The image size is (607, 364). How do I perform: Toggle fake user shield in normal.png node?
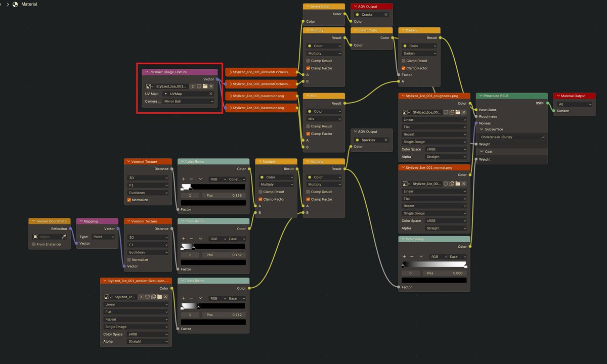pos(446,184)
